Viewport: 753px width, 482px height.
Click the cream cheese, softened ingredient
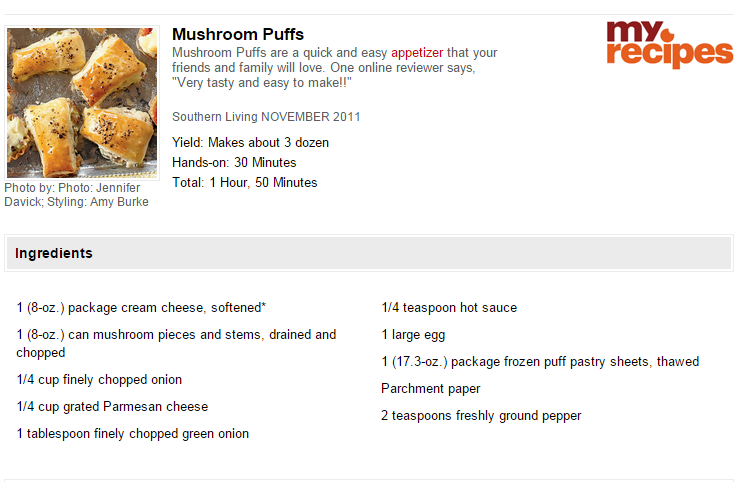(x=141, y=308)
